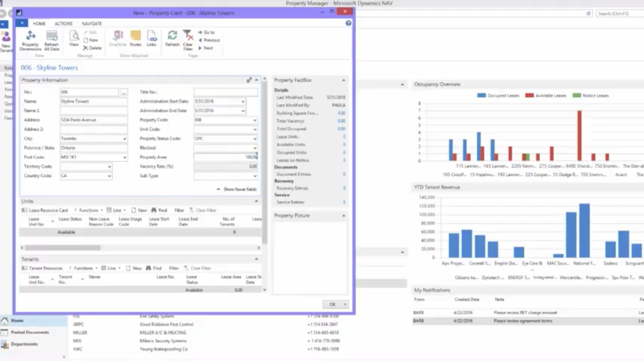Select Departments in navigation pane
Viewport: 644px width, 361px height.
coord(34,344)
